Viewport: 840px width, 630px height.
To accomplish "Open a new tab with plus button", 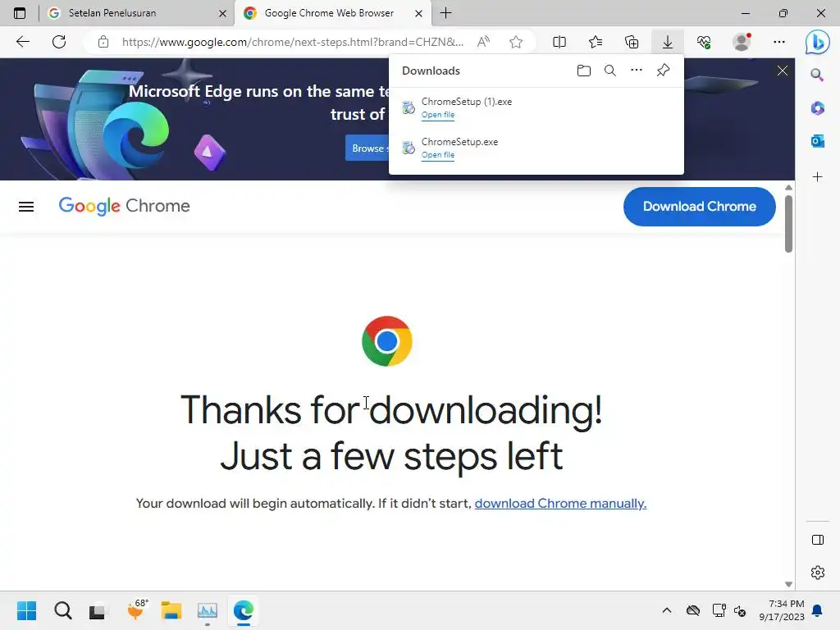I will tap(445, 13).
